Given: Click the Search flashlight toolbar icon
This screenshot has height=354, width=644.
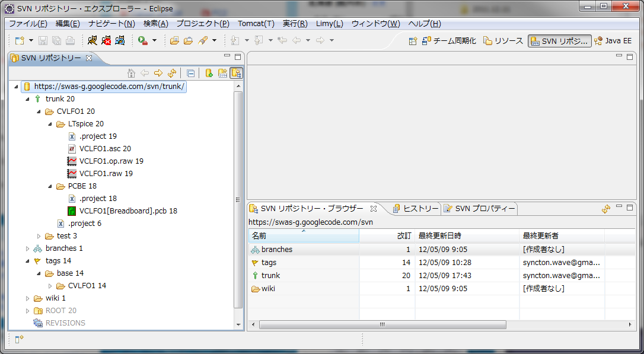Looking at the screenshot, I should point(202,40).
